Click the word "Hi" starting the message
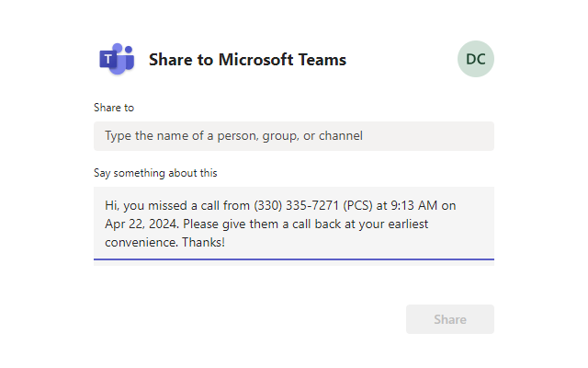The width and height of the screenshot is (588, 368). [111, 205]
